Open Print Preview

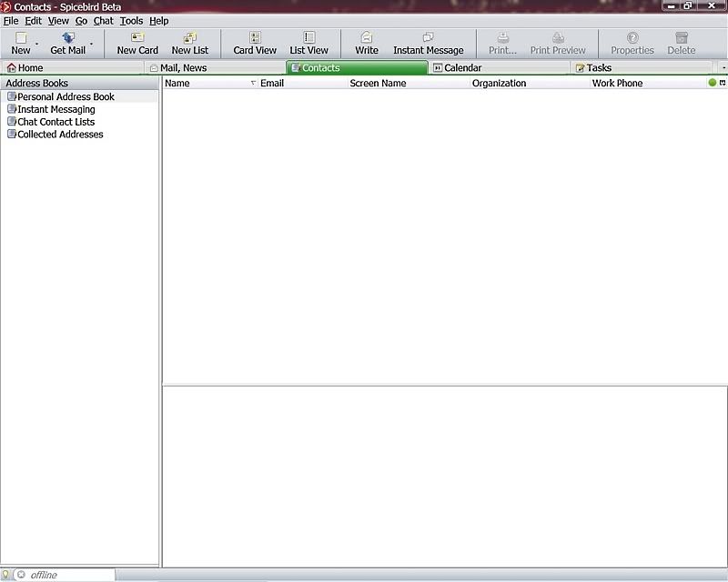(558, 44)
